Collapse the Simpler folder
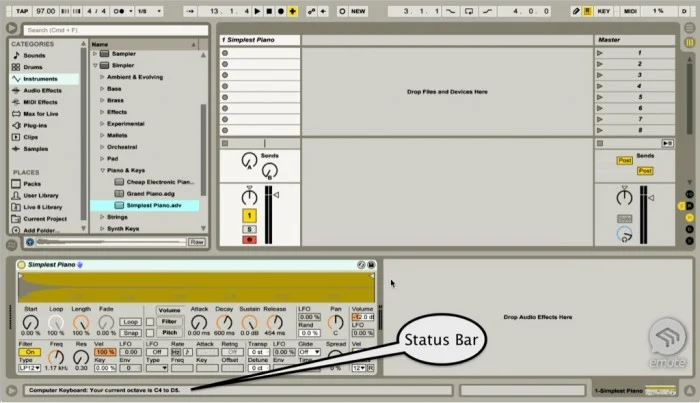Screen dimensions: 700x403 pos(95,65)
